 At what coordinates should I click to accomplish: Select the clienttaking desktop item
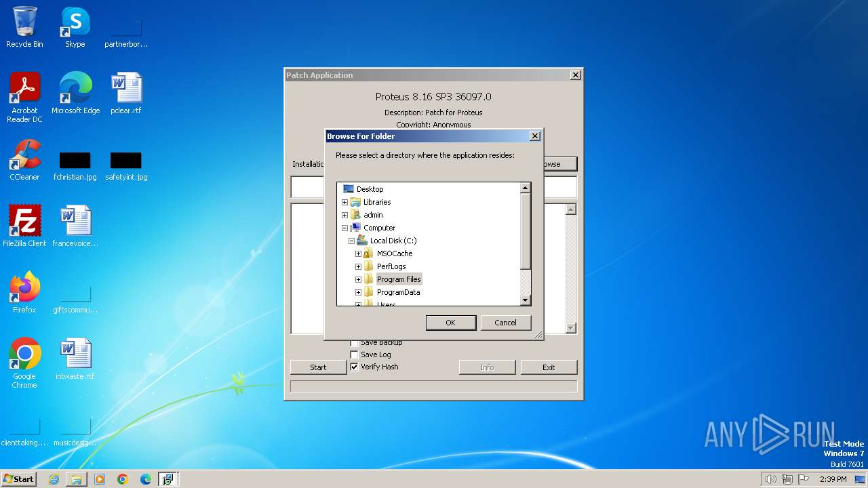(24, 432)
